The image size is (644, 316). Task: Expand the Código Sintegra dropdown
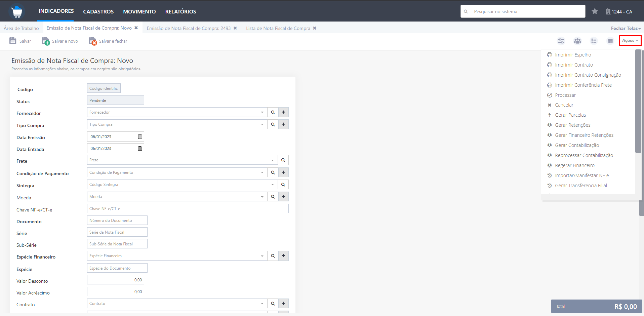[273, 185]
